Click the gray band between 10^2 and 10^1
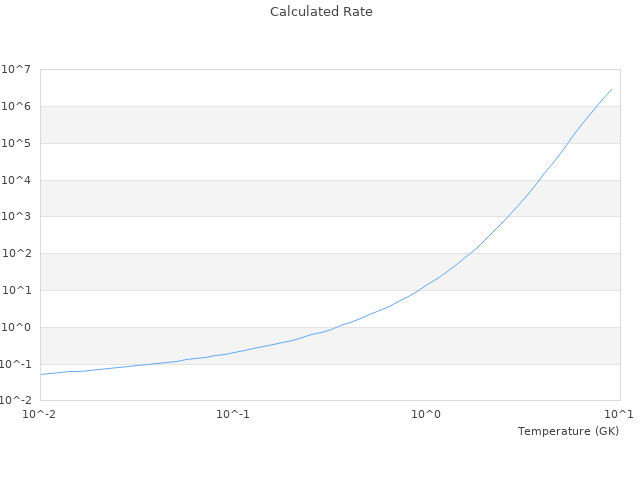Viewport: 640px width, 480px height. (x=300, y=271)
